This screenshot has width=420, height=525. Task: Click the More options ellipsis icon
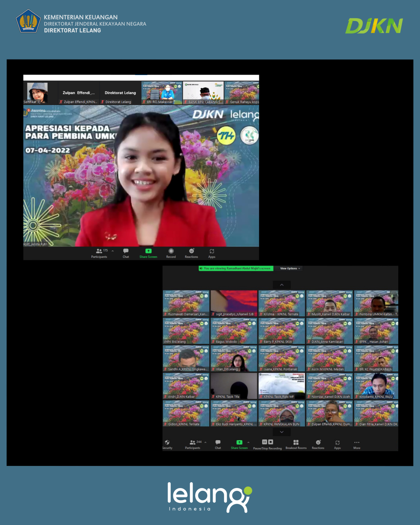pyautogui.click(x=357, y=444)
